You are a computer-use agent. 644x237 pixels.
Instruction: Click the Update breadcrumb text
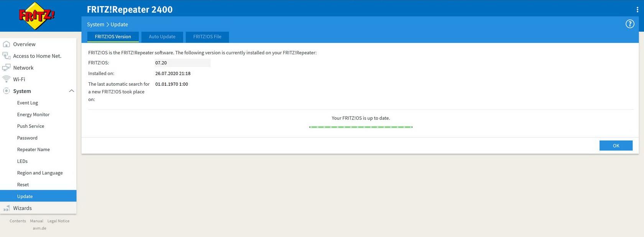point(119,25)
